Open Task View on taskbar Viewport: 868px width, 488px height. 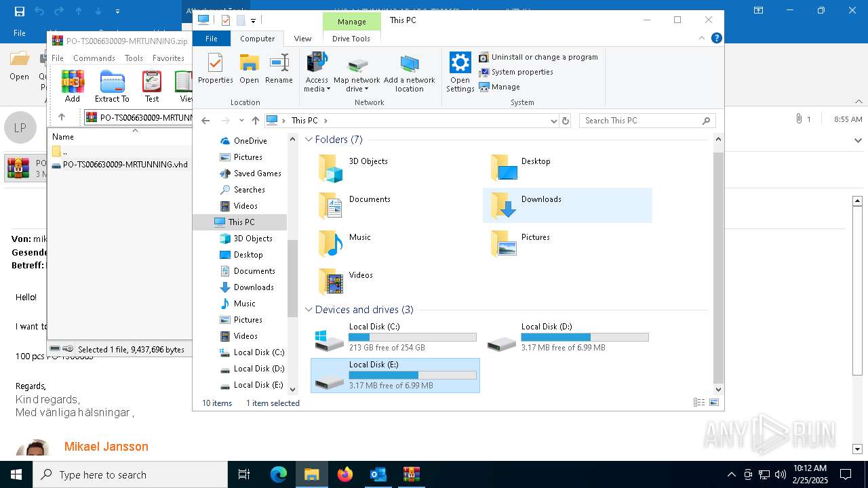tap(245, 474)
